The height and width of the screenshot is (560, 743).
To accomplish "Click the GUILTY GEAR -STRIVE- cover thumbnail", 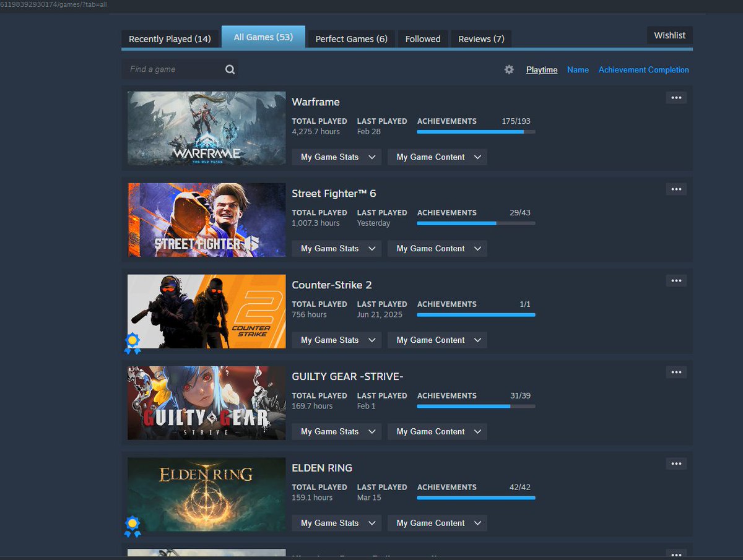I will point(207,403).
